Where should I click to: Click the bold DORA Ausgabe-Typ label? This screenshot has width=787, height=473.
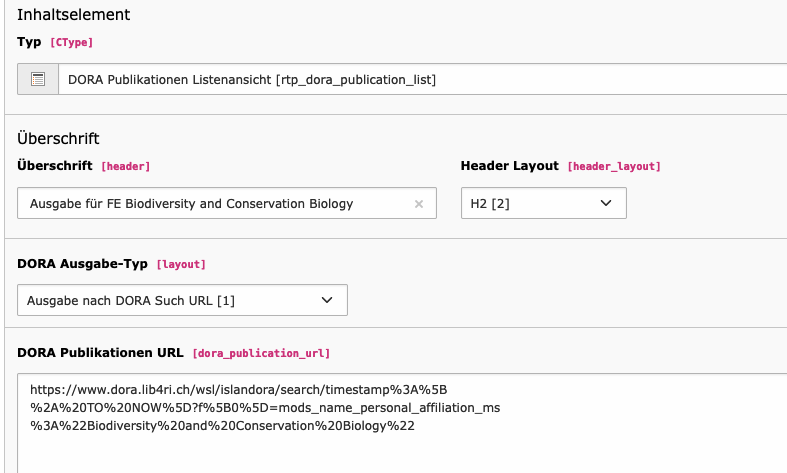(x=82, y=264)
